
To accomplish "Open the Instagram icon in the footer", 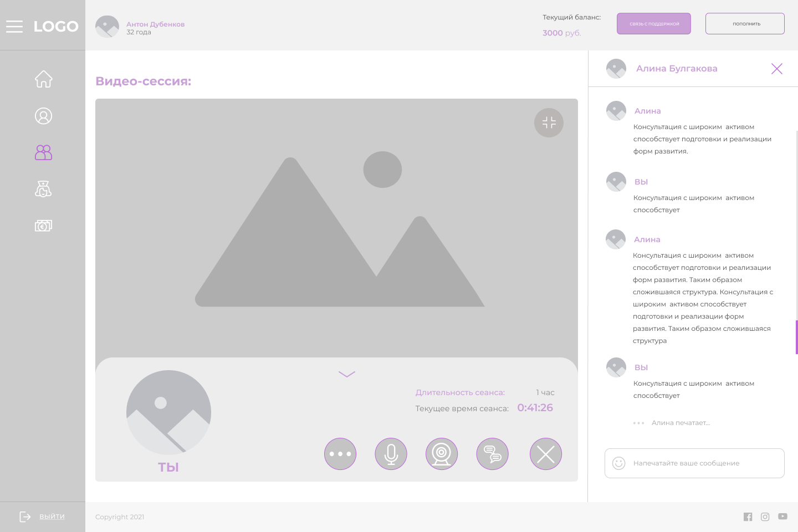I will [765, 517].
